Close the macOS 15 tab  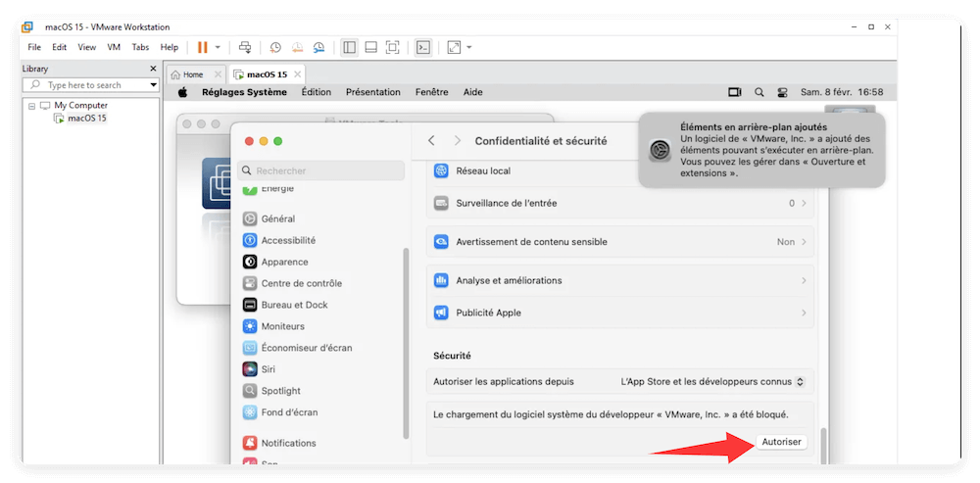[298, 74]
